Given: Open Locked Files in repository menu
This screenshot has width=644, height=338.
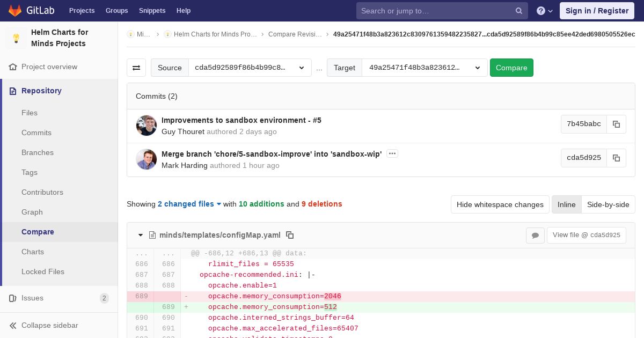Looking at the screenshot, I should click(x=43, y=271).
